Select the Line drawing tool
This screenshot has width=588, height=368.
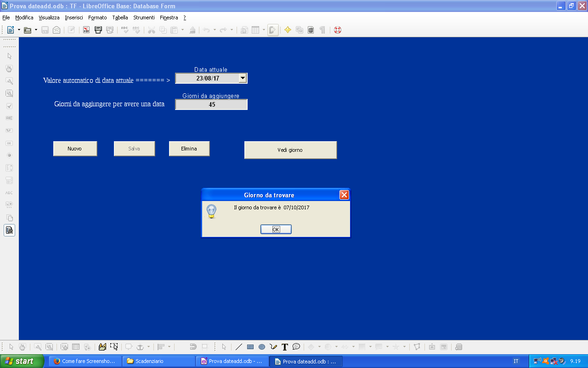point(239,347)
